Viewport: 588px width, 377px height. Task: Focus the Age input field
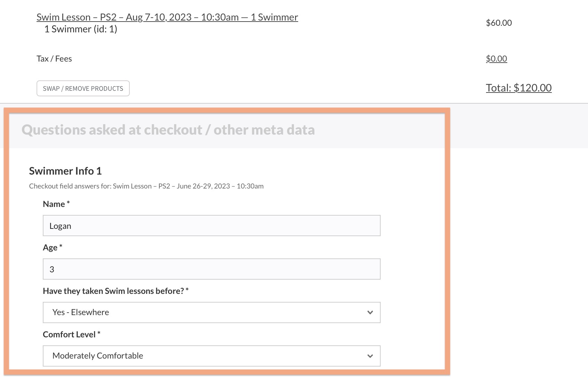(211, 269)
